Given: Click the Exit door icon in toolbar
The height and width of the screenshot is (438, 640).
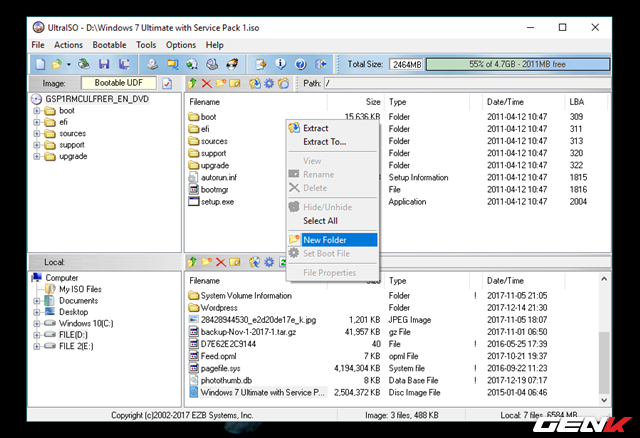Looking at the screenshot, I should pos(321,64).
